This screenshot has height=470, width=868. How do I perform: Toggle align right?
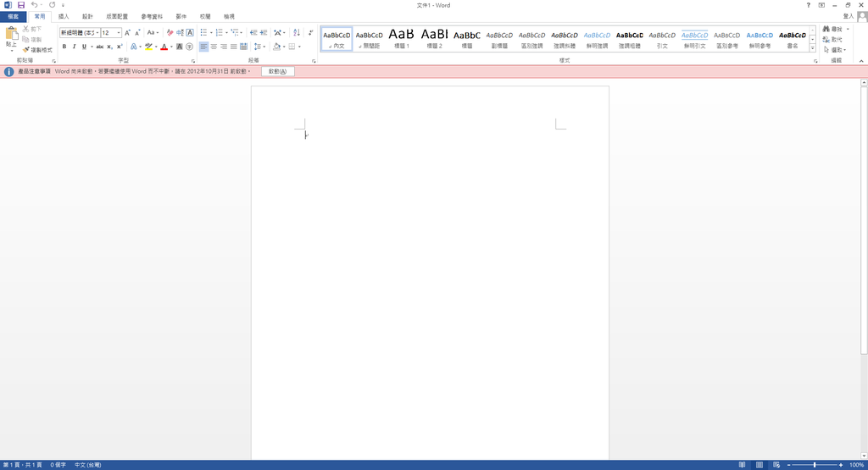(x=224, y=47)
